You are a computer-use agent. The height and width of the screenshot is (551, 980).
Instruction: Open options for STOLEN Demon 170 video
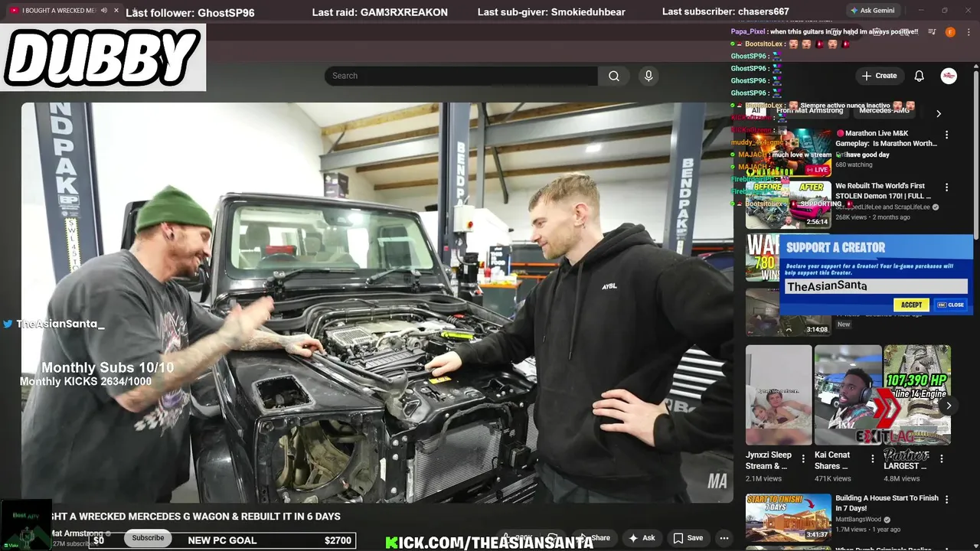point(946,187)
